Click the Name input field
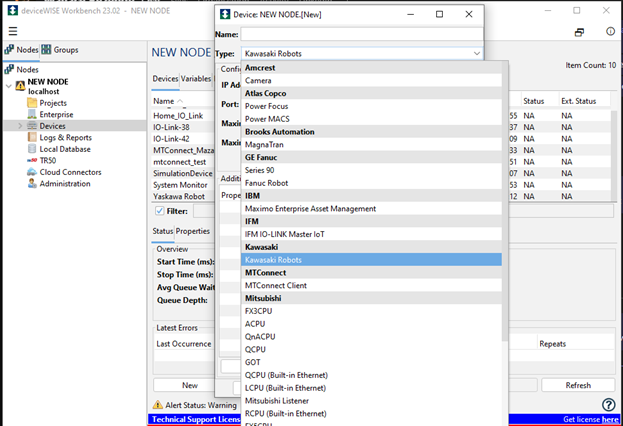This screenshot has width=623, height=426. point(362,34)
